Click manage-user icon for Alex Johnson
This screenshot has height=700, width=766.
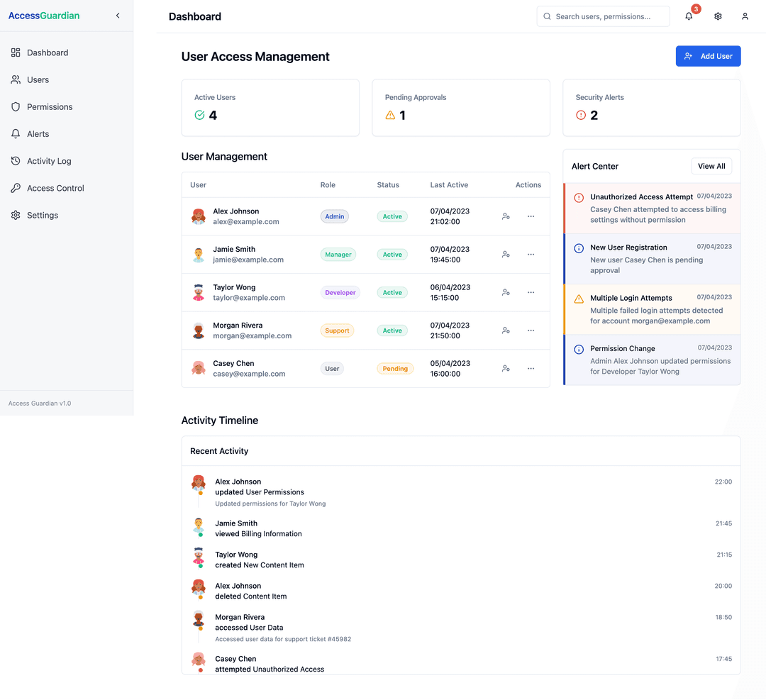pyautogui.click(x=506, y=216)
